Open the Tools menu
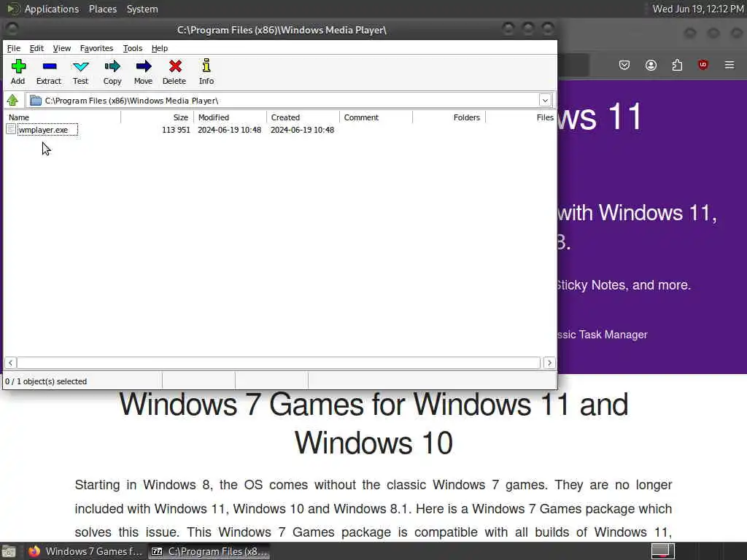The image size is (747, 560). click(x=133, y=48)
